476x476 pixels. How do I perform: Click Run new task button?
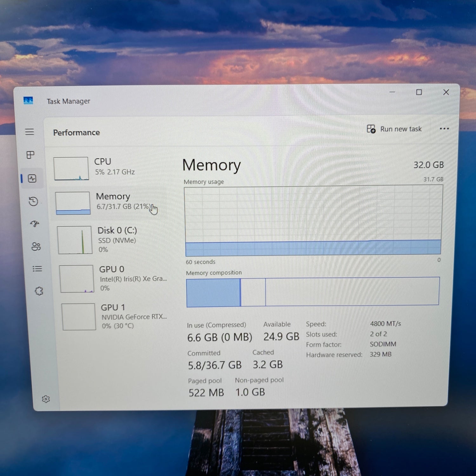click(394, 129)
